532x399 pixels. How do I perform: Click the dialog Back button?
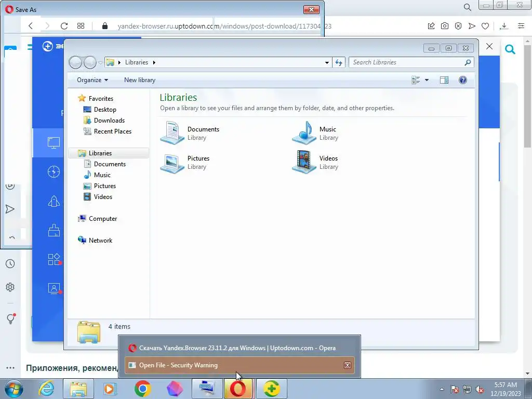point(75,62)
